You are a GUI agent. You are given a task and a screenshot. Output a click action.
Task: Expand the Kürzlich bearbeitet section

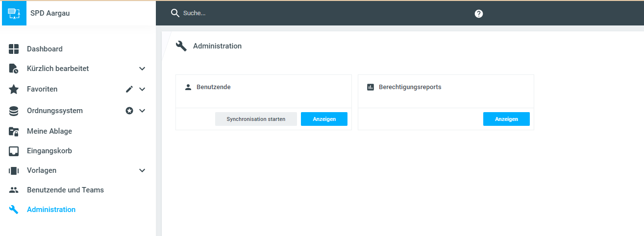coord(142,69)
